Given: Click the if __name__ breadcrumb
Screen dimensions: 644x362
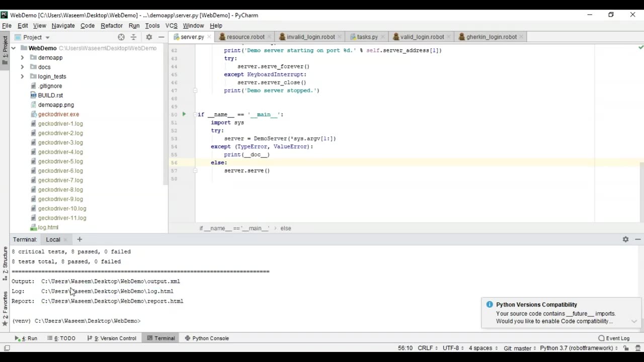Looking at the screenshot, I should pos(234,228).
